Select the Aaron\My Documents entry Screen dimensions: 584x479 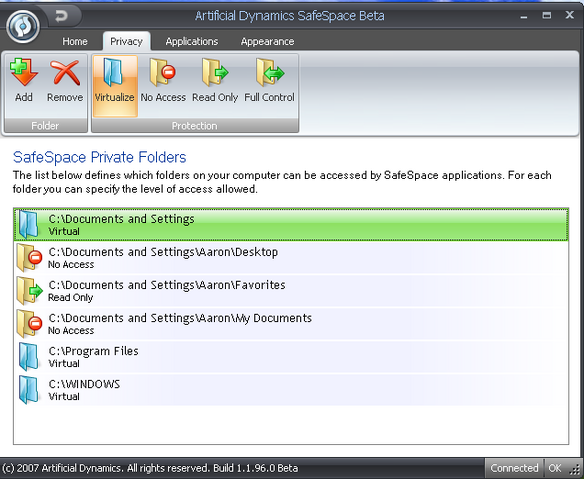tap(291, 324)
